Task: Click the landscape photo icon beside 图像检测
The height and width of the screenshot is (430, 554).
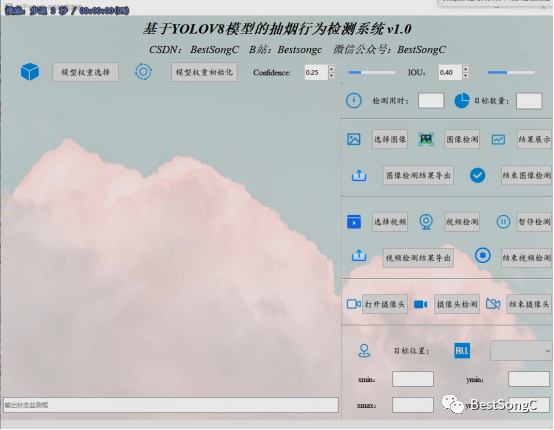Action: (426, 139)
